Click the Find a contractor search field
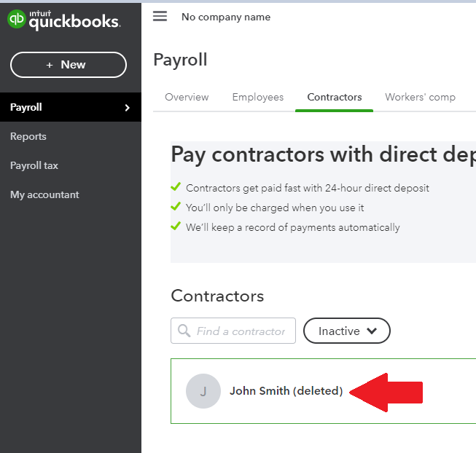The image size is (476, 453). tap(241, 331)
